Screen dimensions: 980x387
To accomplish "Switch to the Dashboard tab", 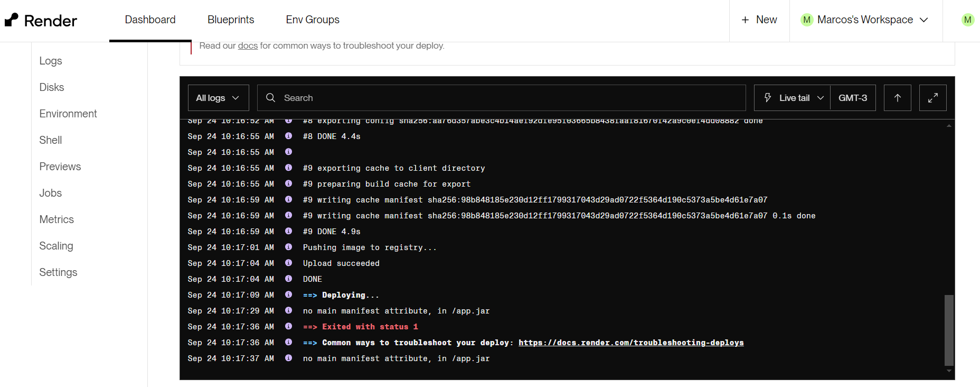I will coord(150,20).
